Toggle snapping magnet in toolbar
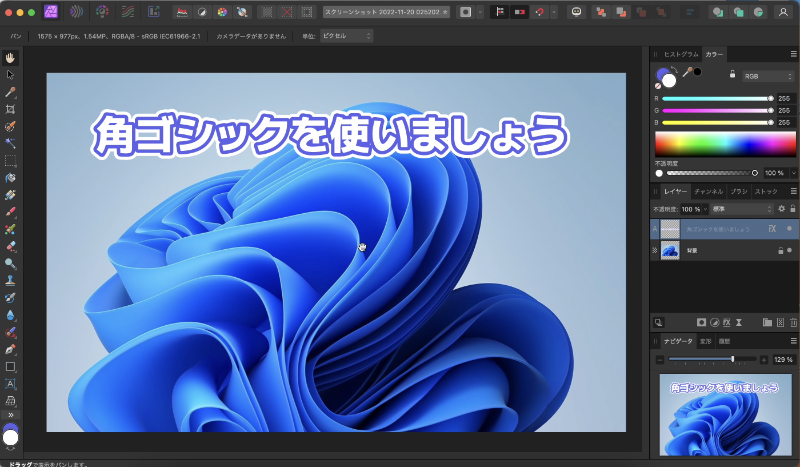 point(540,12)
